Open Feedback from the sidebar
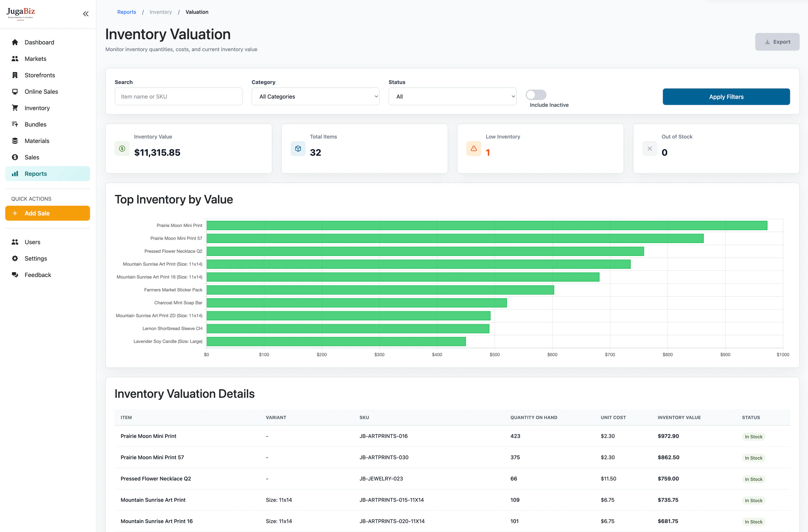808x532 pixels. pyautogui.click(x=47, y=275)
